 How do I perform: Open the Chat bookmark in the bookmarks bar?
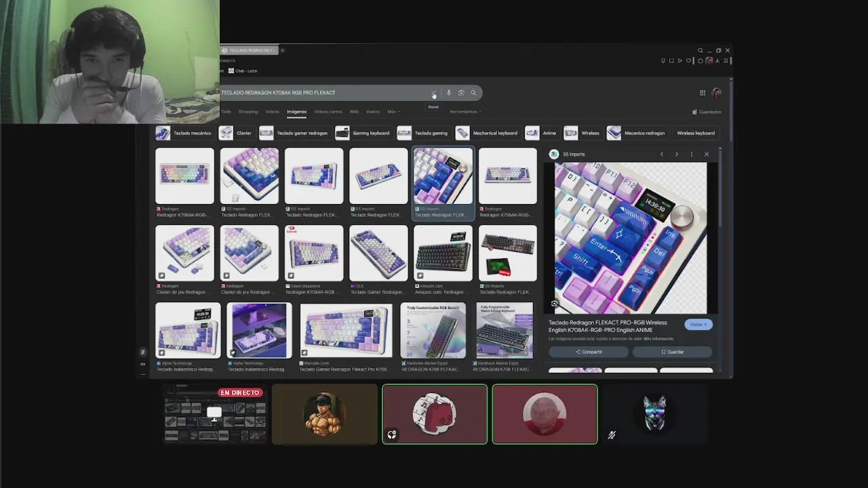pyautogui.click(x=243, y=70)
